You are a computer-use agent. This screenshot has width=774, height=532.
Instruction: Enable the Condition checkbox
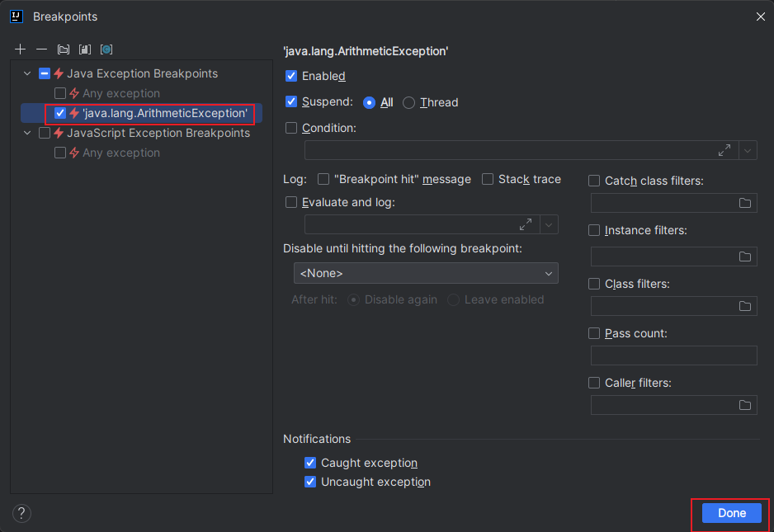click(291, 128)
